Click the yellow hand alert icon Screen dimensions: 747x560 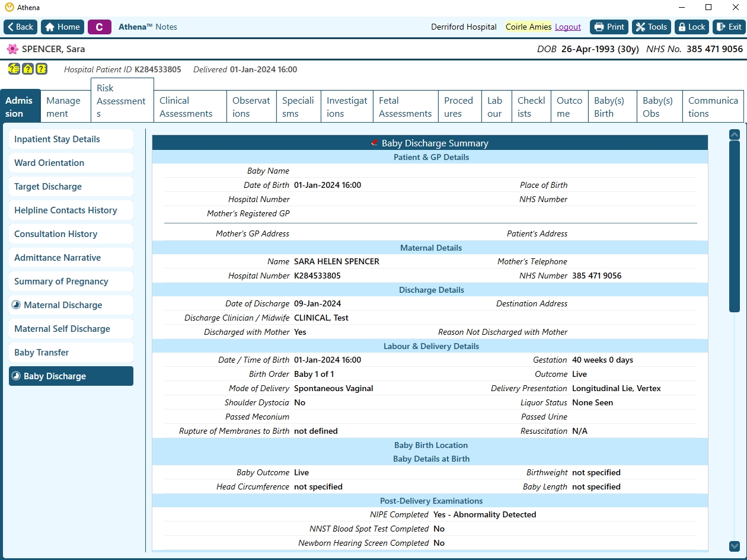click(14, 69)
